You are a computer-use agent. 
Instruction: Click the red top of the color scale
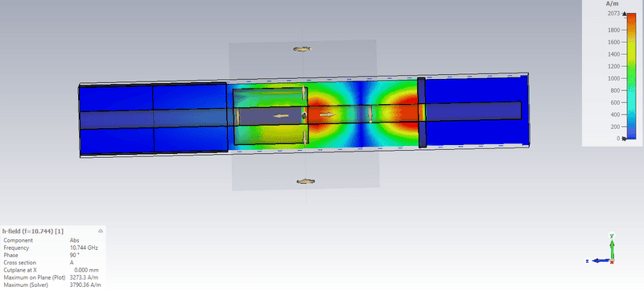click(x=631, y=17)
